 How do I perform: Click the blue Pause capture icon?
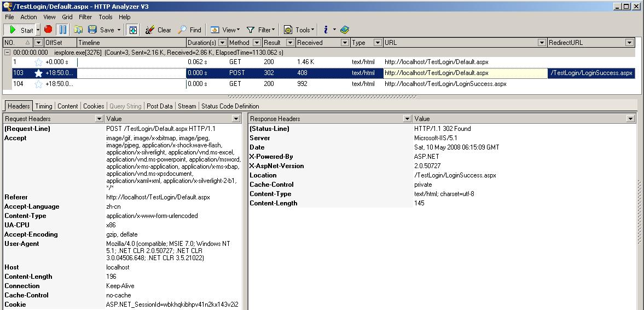(x=62, y=30)
